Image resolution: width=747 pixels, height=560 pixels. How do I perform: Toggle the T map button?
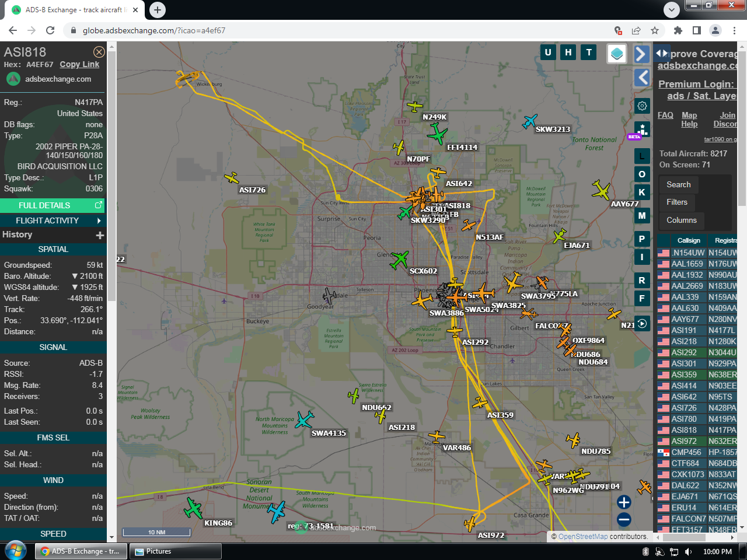(x=589, y=52)
